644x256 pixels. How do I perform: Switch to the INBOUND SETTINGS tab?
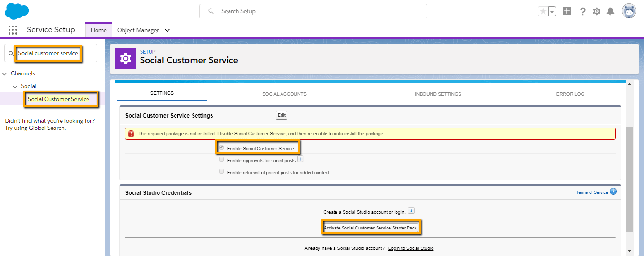point(438,94)
